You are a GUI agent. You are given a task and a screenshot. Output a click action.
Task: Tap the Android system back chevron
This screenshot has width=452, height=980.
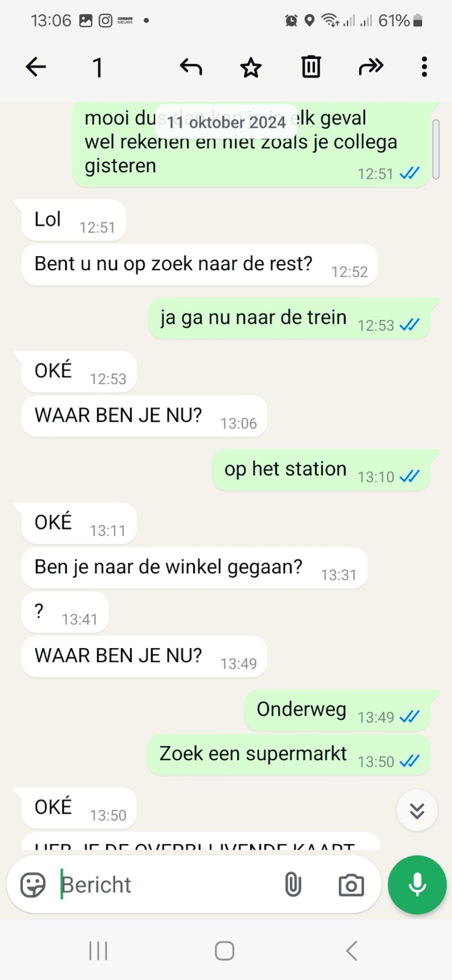click(x=351, y=951)
